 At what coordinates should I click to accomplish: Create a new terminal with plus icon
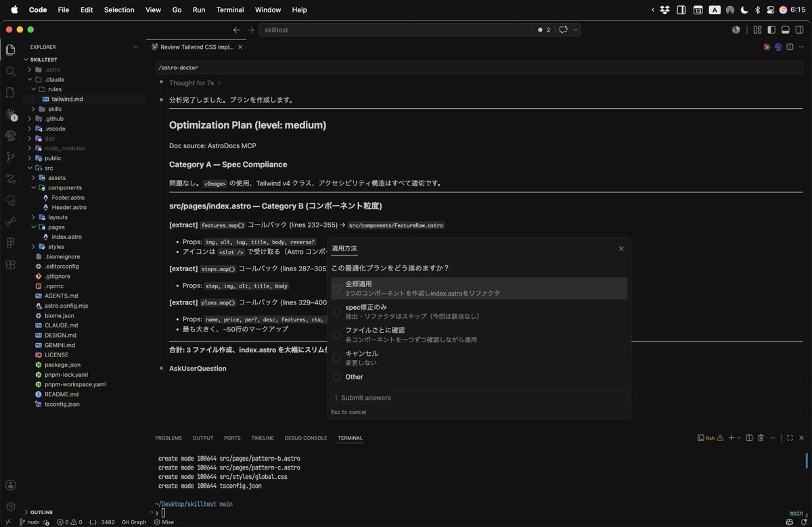[x=731, y=438]
